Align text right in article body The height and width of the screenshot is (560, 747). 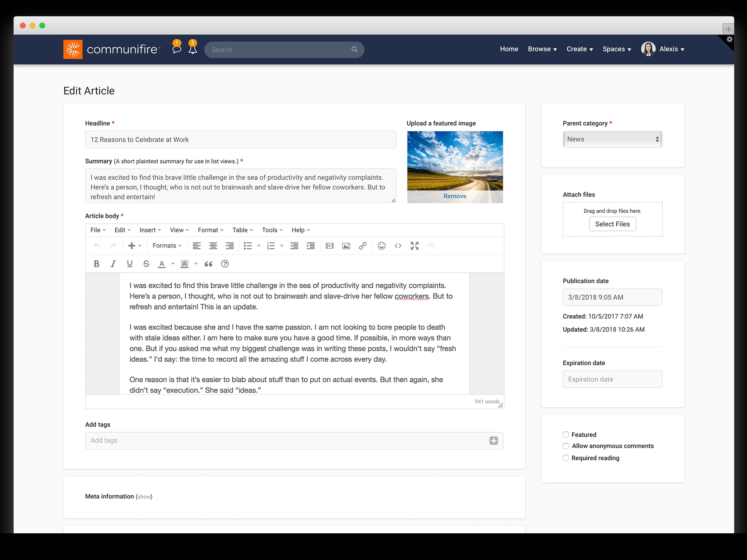[x=230, y=246]
